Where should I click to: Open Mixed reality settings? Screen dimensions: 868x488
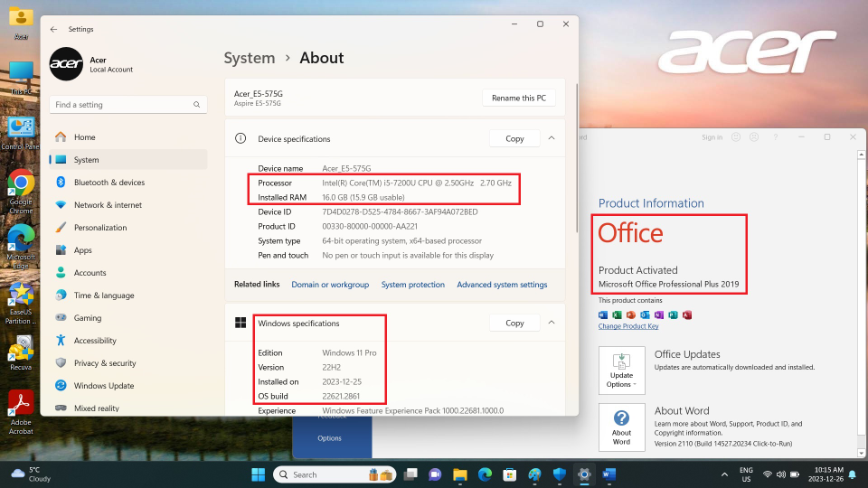(127, 408)
